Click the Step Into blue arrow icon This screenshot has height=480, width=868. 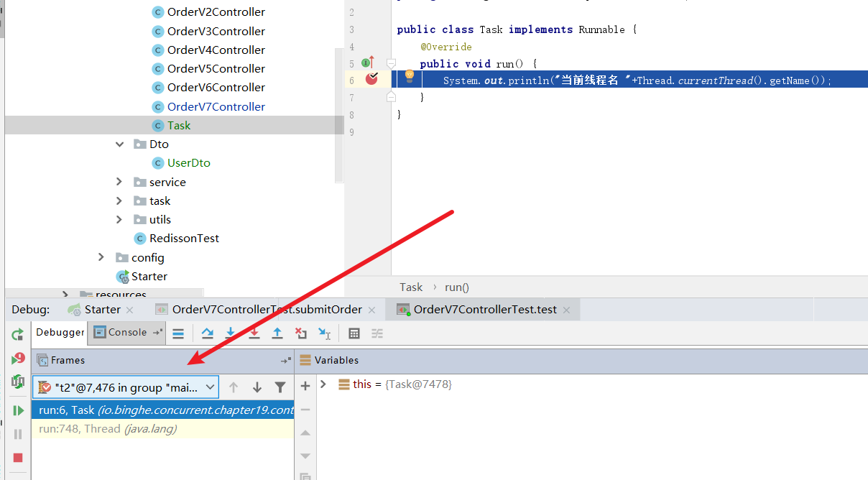click(231, 333)
